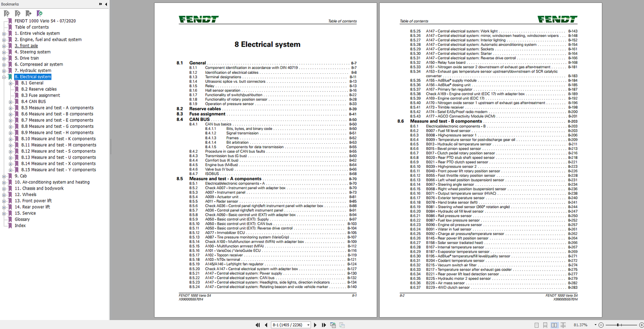
Task: Go to last page of document
Action: click(324, 325)
